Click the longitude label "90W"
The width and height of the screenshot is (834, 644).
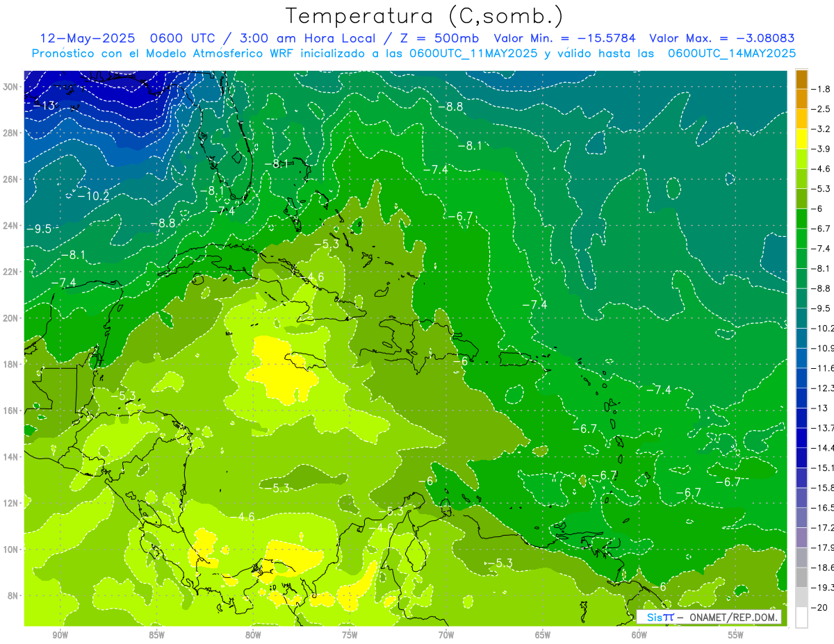click(x=60, y=636)
